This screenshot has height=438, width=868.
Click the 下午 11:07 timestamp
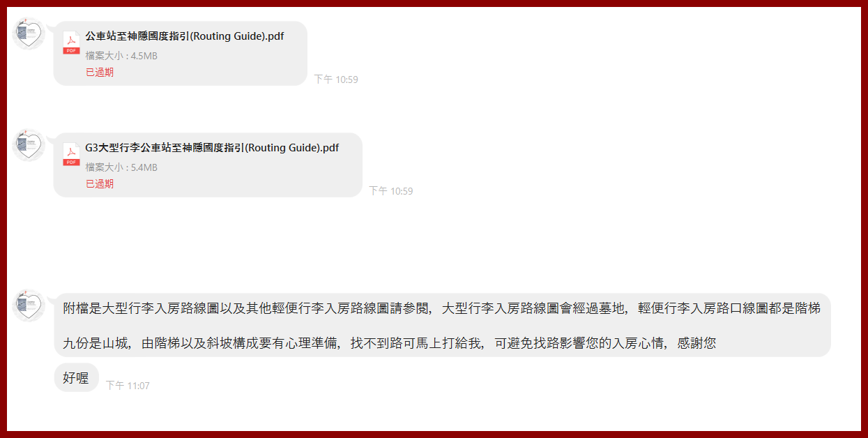[x=128, y=386]
